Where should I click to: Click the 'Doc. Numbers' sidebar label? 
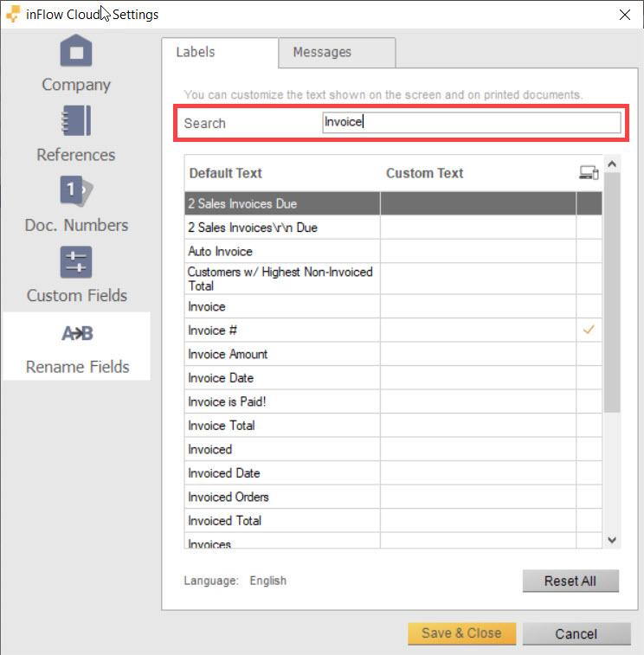pyautogui.click(x=76, y=225)
